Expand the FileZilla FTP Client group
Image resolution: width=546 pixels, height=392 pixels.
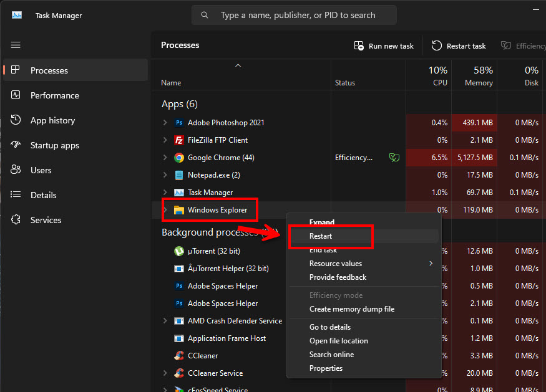[x=165, y=140]
